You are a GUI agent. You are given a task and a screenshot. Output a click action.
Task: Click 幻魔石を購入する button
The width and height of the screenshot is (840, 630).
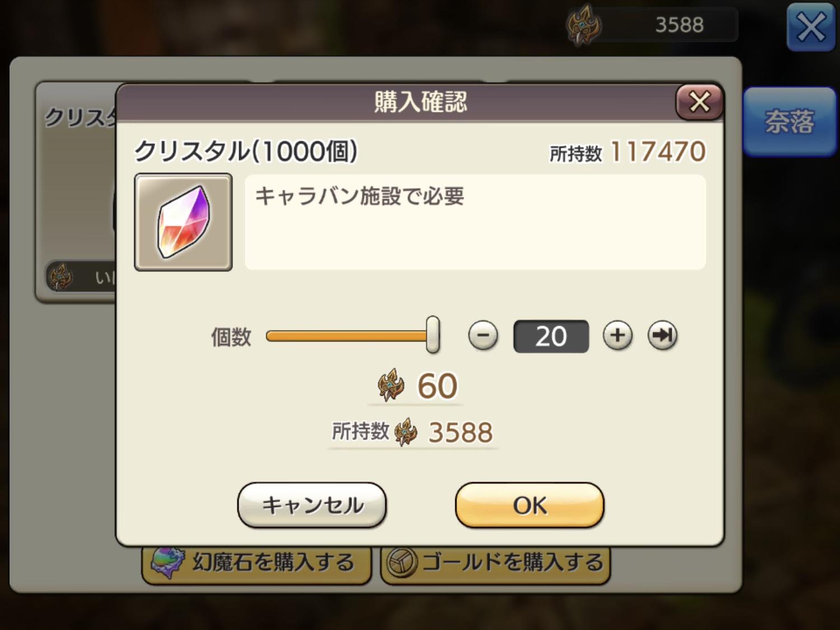click(256, 563)
